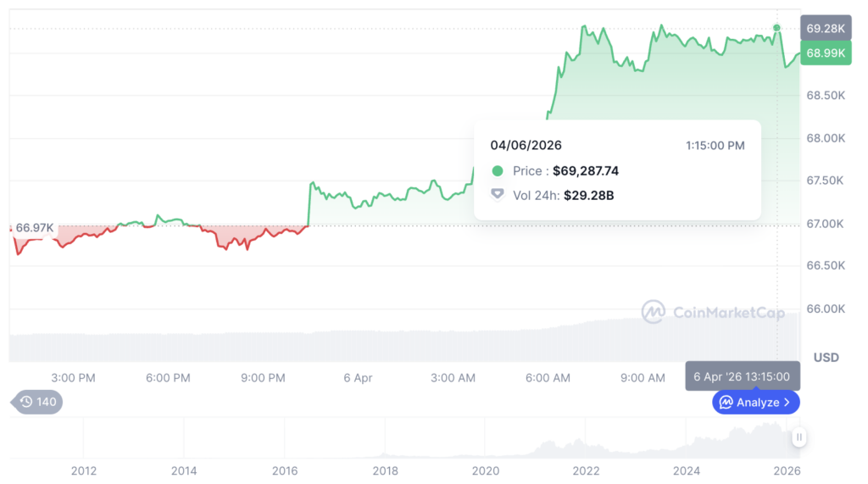Click the 67.00K price axis label

pos(825,224)
